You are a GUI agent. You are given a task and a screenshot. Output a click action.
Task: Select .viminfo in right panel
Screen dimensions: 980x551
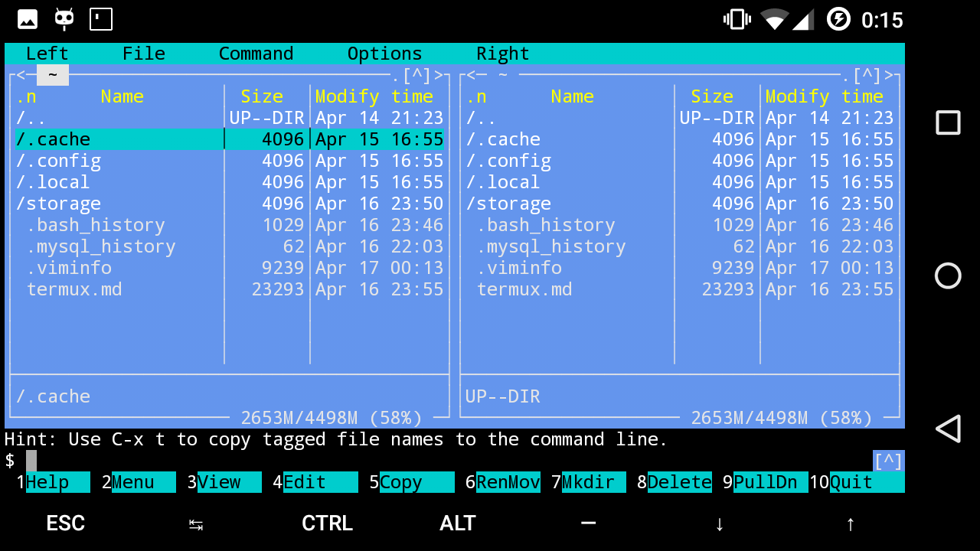(680, 268)
